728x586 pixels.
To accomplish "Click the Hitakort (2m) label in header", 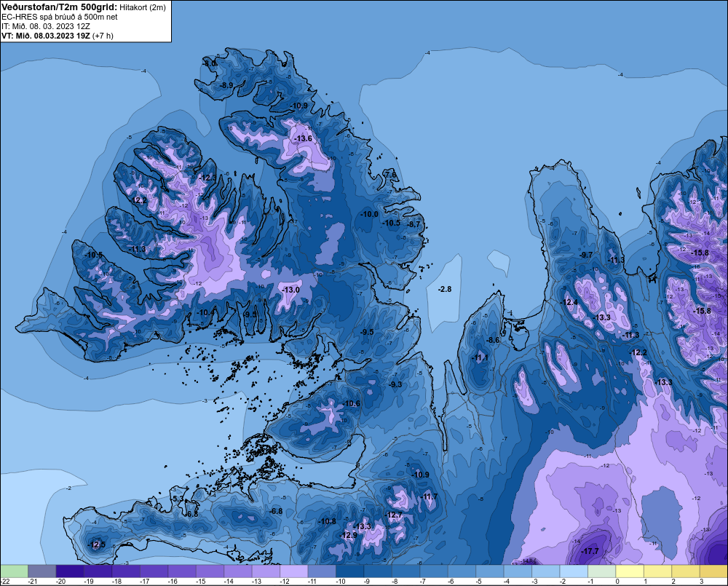I will click(142, 7).
